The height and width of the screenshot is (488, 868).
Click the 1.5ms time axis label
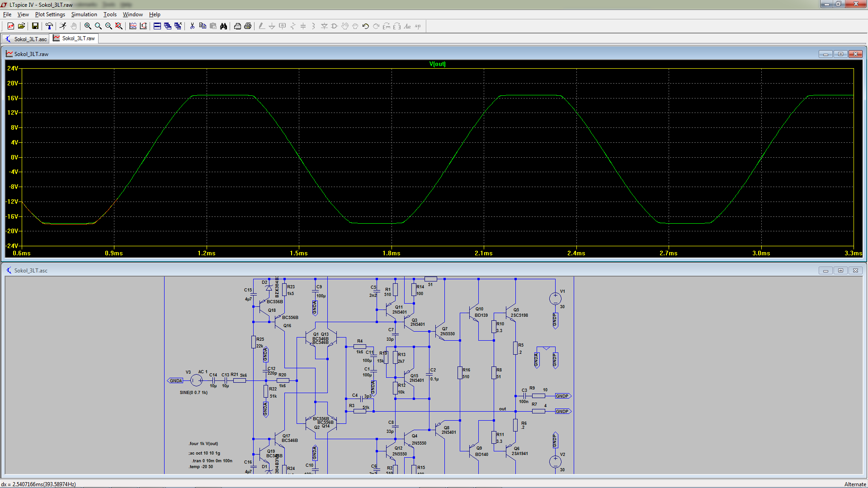[x=299, y=253]
